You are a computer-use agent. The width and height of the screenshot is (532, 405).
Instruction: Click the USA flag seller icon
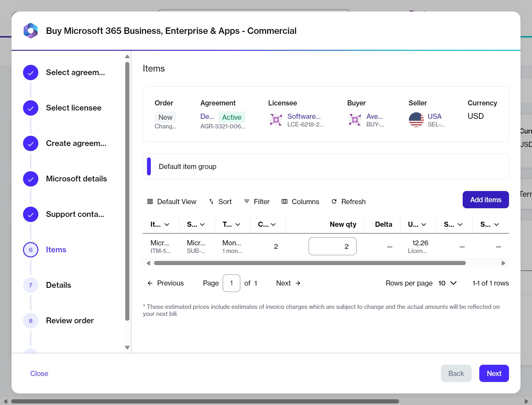(x=416, y=120)
